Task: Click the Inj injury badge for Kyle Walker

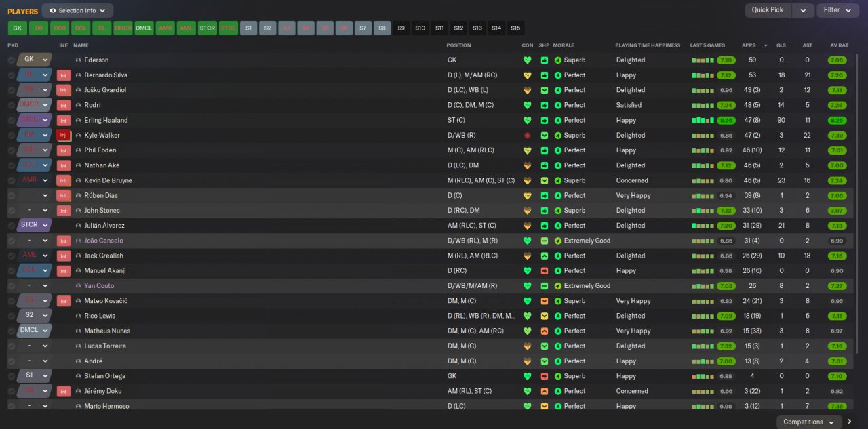Action: (64, 136)
